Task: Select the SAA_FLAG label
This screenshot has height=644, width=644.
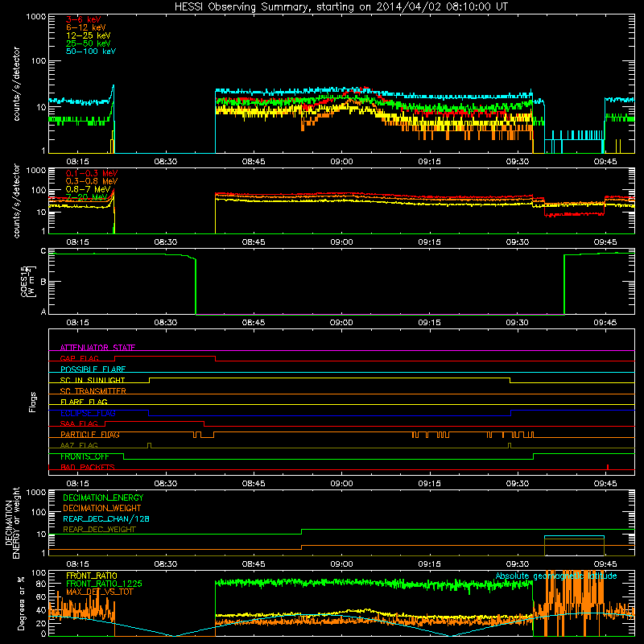Action: 79,423
